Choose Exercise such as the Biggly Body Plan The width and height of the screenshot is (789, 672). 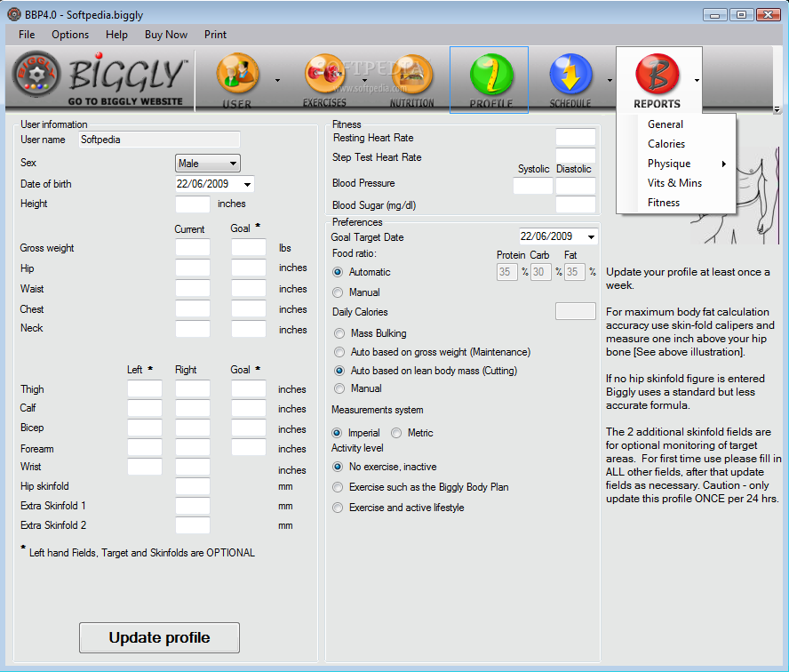click(338, 487)
